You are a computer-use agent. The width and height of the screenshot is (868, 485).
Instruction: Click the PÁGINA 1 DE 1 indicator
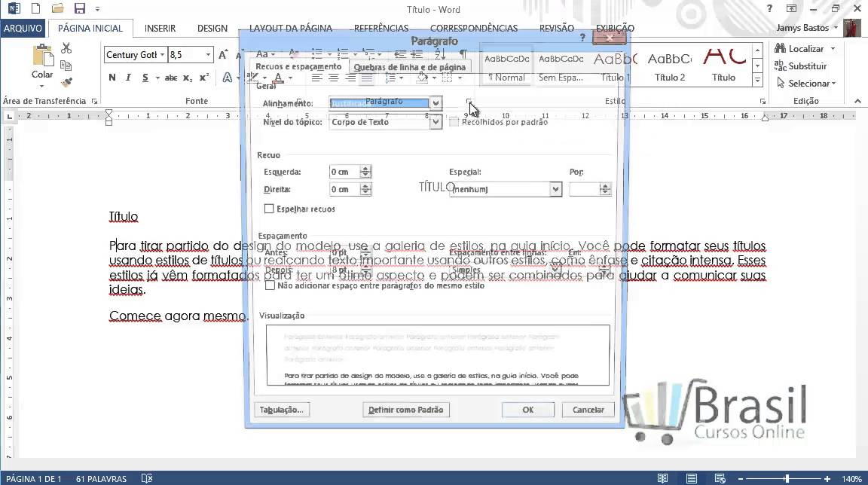[34, 479]
